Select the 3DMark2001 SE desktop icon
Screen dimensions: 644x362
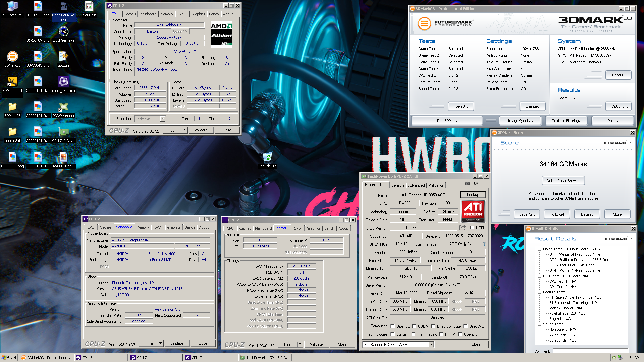coord(12,86)
